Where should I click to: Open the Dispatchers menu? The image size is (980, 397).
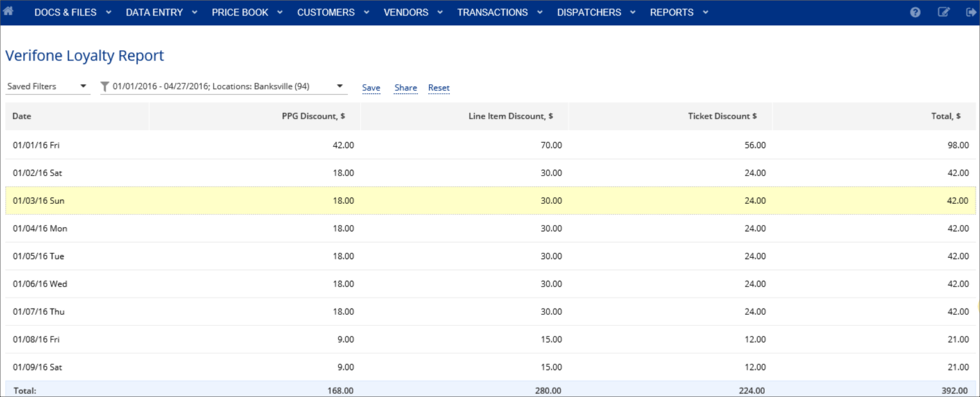click(x=596, y=12)
